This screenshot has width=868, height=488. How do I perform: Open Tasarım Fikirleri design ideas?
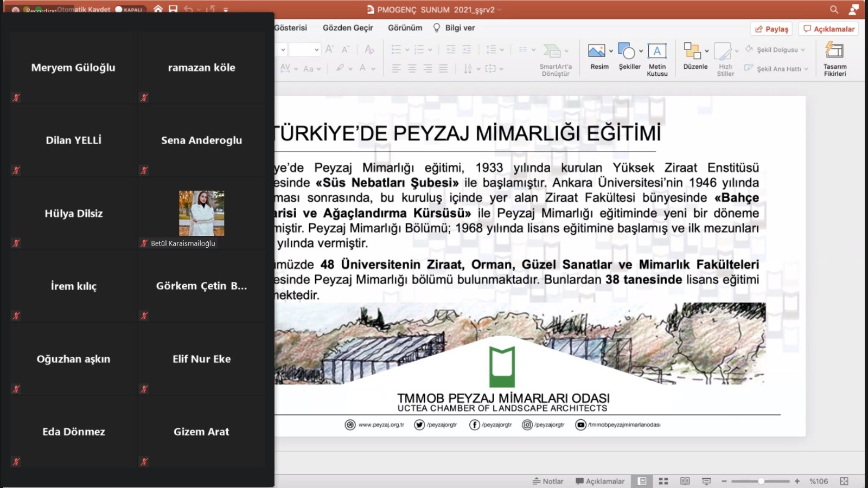point(834,51)
